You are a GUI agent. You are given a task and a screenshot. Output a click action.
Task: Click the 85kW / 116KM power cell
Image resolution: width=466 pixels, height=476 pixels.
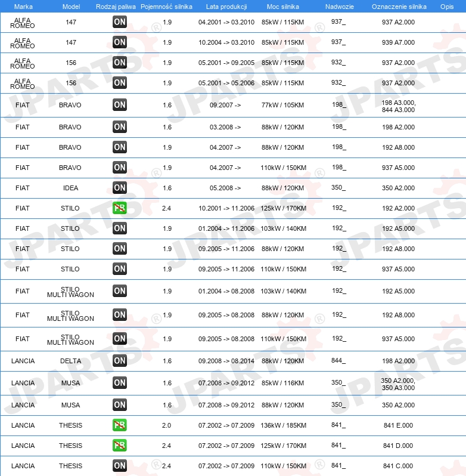pyautogui.click(x=283, y=383)
